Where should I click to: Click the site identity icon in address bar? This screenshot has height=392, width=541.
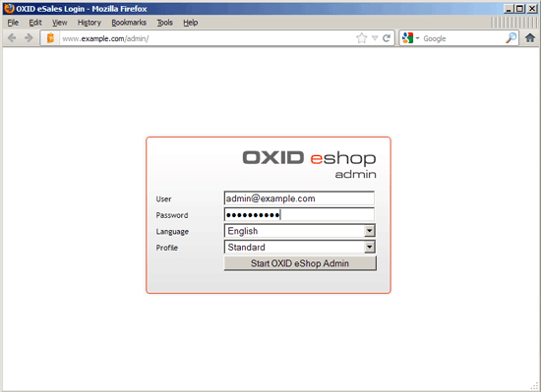click(50, 38)
